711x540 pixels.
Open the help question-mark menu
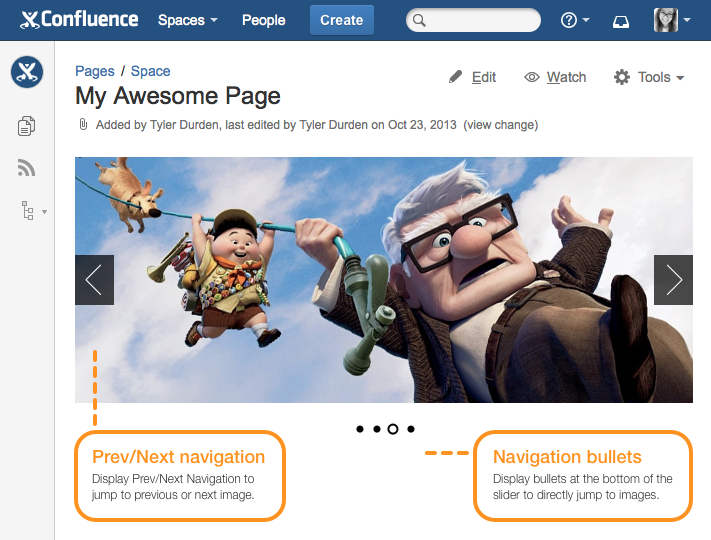coord(569,20)
